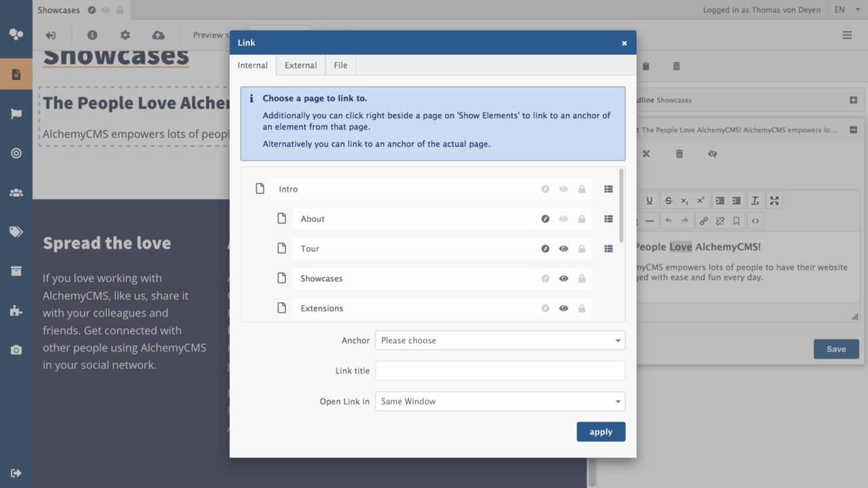Switch to the File link tab
868x488 pixels.
point(340,65)
